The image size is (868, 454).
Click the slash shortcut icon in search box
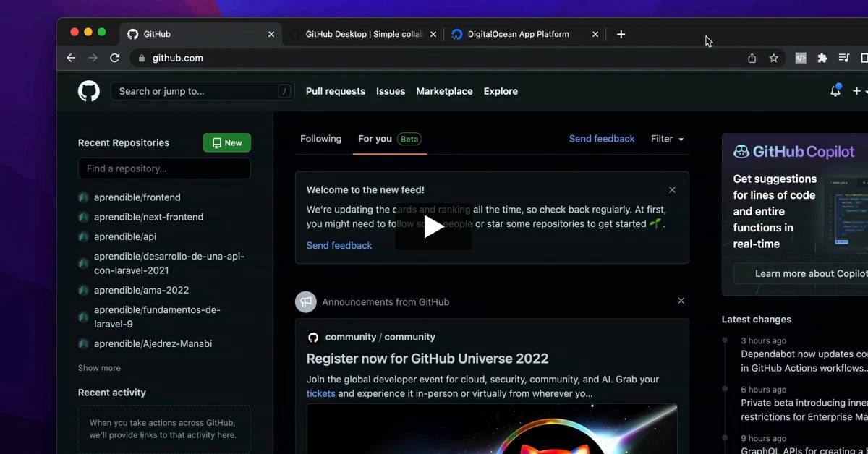point(284,91)
